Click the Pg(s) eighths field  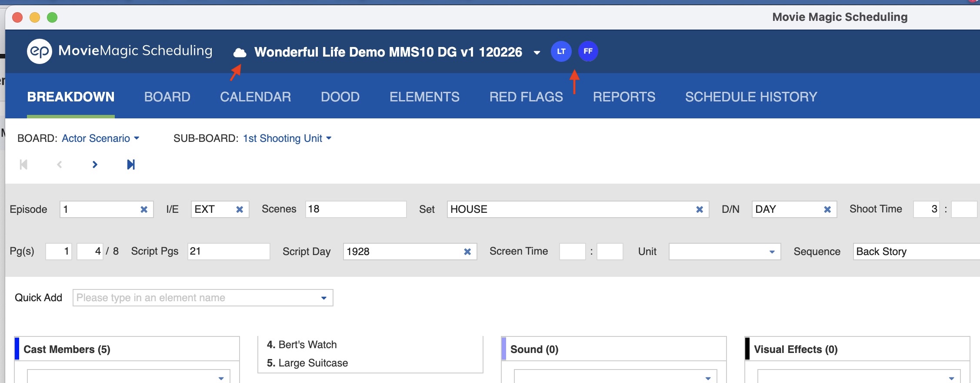point(90,252)
